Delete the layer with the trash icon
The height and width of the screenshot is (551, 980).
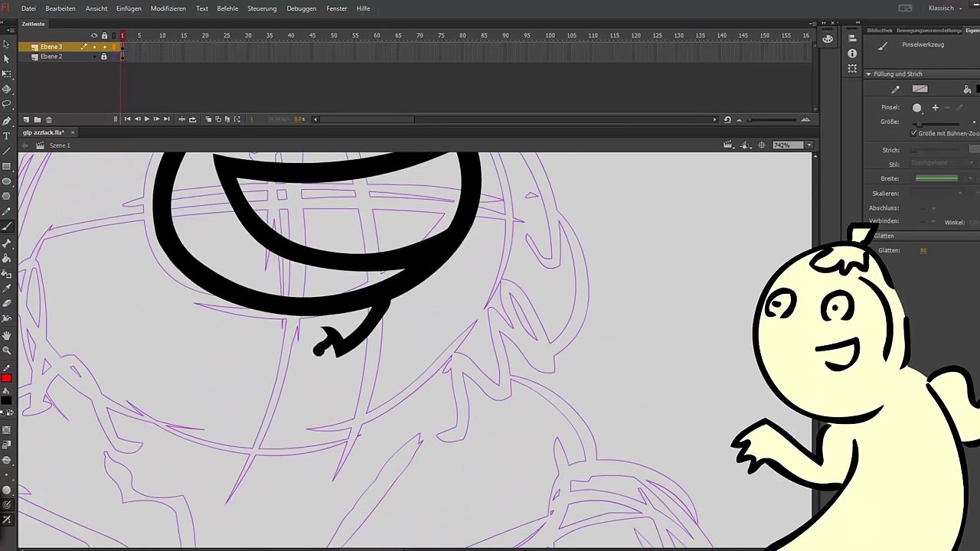point(49,119)
